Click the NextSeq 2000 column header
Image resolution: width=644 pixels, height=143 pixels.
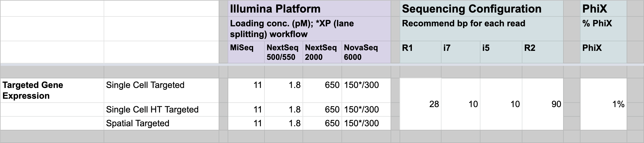pos(322,52)
